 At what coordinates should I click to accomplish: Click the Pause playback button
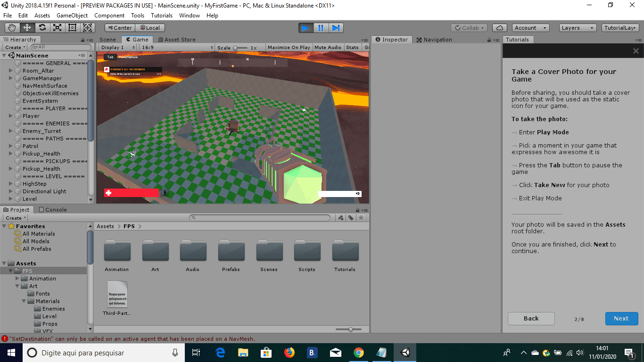[x=321, y=28]
